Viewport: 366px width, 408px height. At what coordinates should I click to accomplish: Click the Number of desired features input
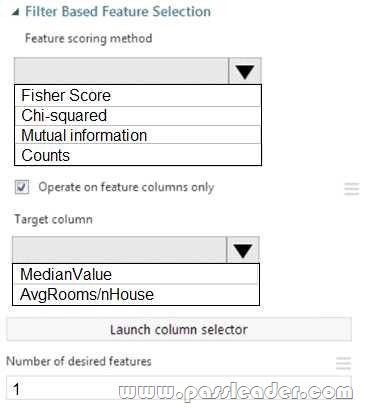pos(179,388)
